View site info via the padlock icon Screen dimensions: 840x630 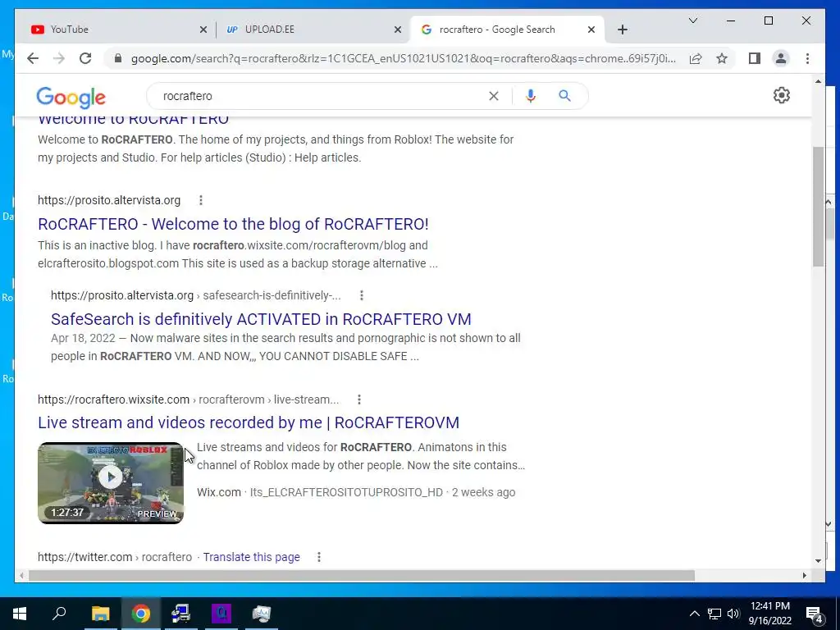pos(118,58)
